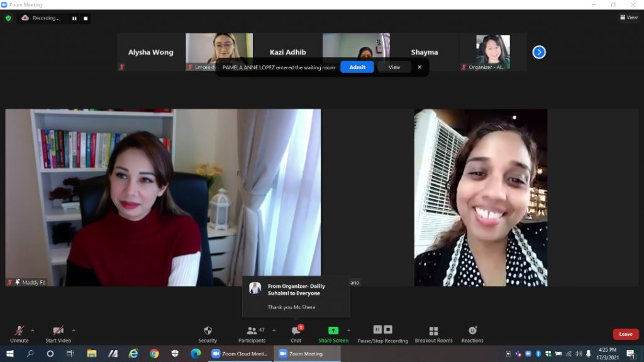Open the Security menu
Viewport: 644px width, 362px height.
click(x=208, y=334)
